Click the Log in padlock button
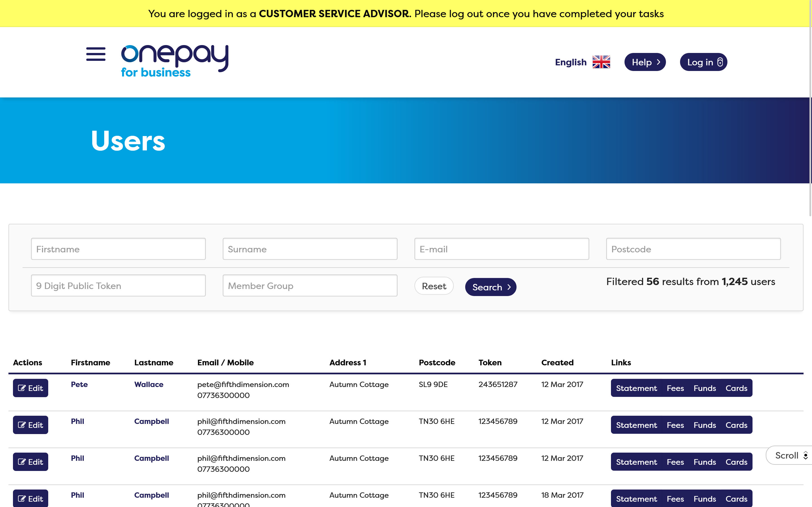The width and height of the screenshot is (812, 507). 703,62
